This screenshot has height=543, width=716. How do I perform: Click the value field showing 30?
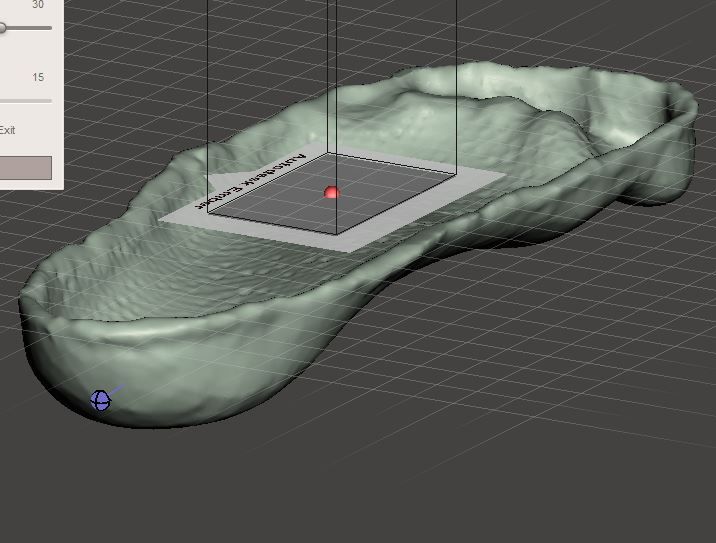click(38, 5)
